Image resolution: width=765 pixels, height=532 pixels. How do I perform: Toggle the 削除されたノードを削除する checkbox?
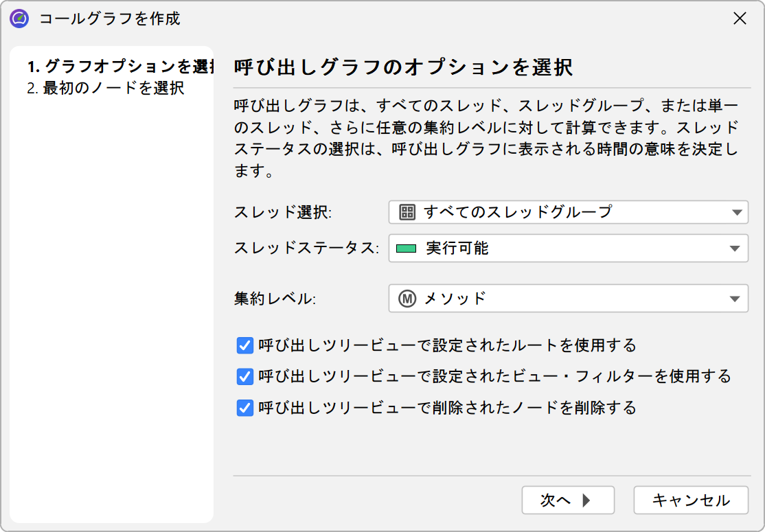(245, 408)
